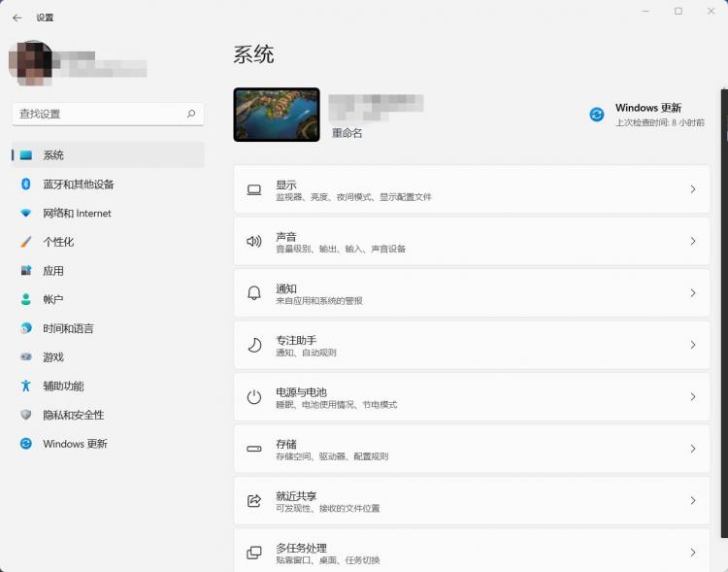
Task: Expand the 存储 row chevron
Action: point(693,449)
